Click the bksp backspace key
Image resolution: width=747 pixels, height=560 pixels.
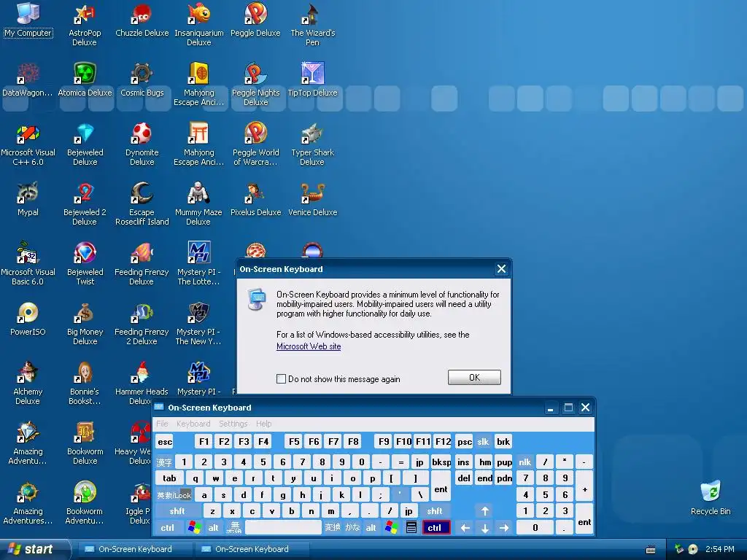click(441, 462)
